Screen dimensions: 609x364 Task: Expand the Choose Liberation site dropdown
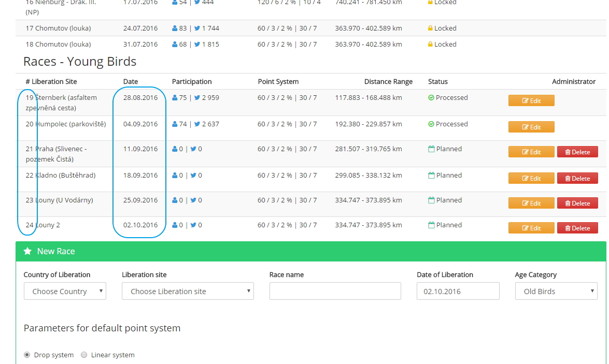pyautogui.click(x=188, y=291)
